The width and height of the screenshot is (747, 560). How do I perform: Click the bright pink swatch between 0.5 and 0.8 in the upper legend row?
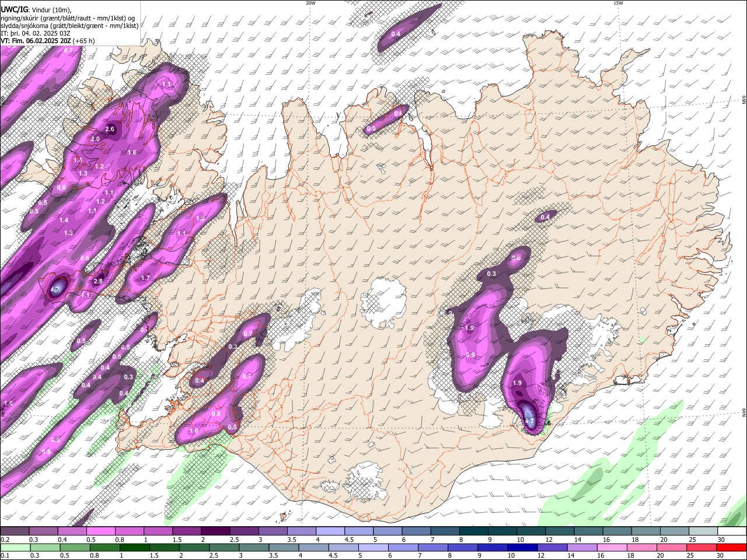tap(100, 531)
